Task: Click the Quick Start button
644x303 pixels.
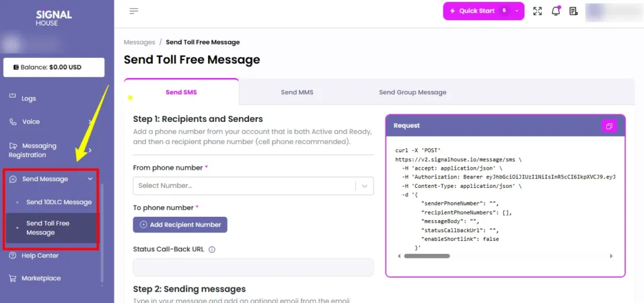Action: point(477,11)
